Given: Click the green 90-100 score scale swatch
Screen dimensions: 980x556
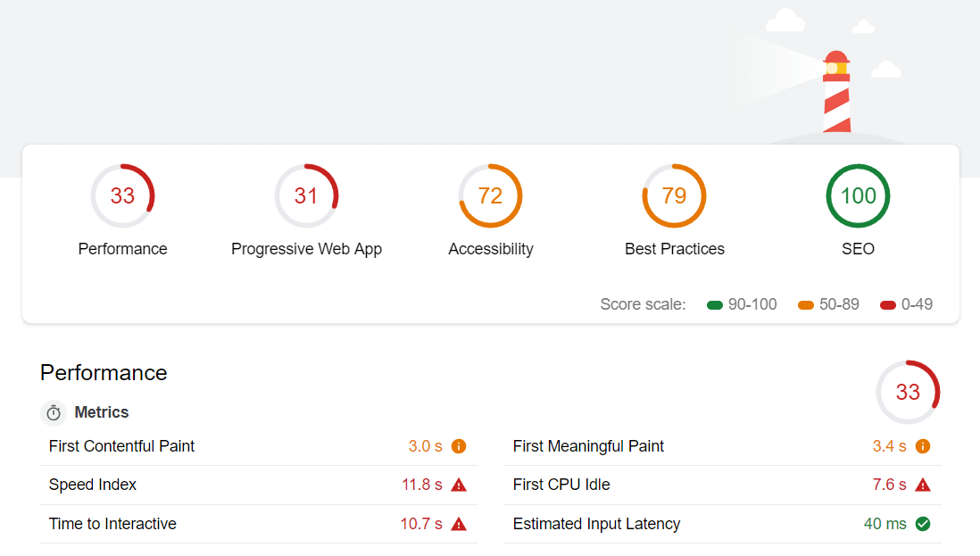Looking at the screenshot, I should tap(714, 305).
